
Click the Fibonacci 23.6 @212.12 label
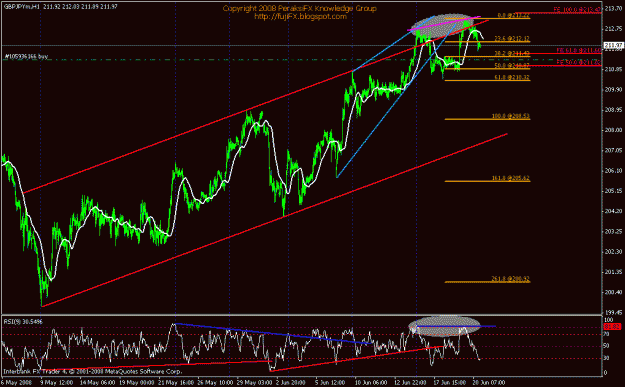pos(512,39)
